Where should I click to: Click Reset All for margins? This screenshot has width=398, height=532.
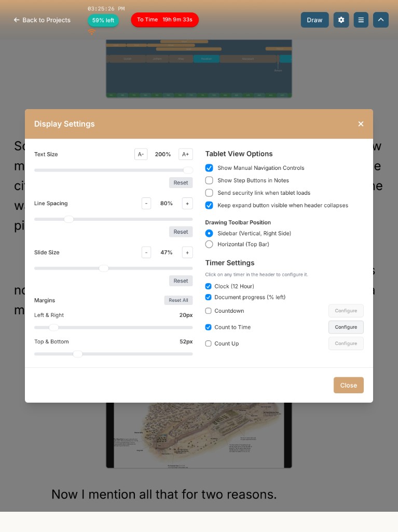(179, 300)
